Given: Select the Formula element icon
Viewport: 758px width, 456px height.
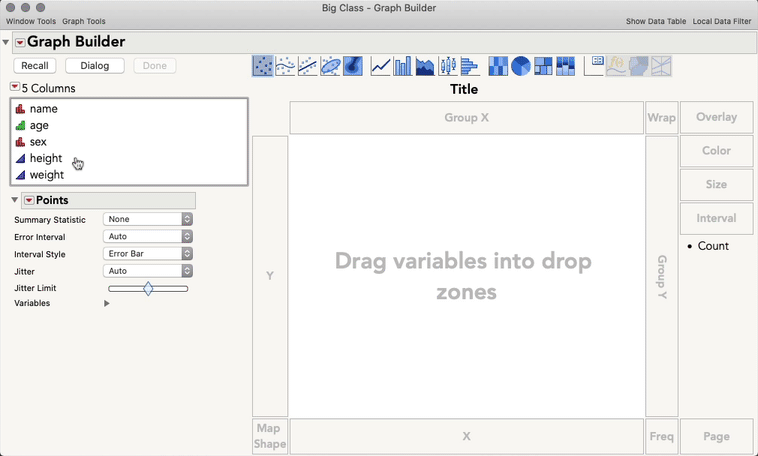Looking at the screenshot, I should pyautogui.click(x=616, y=66).
